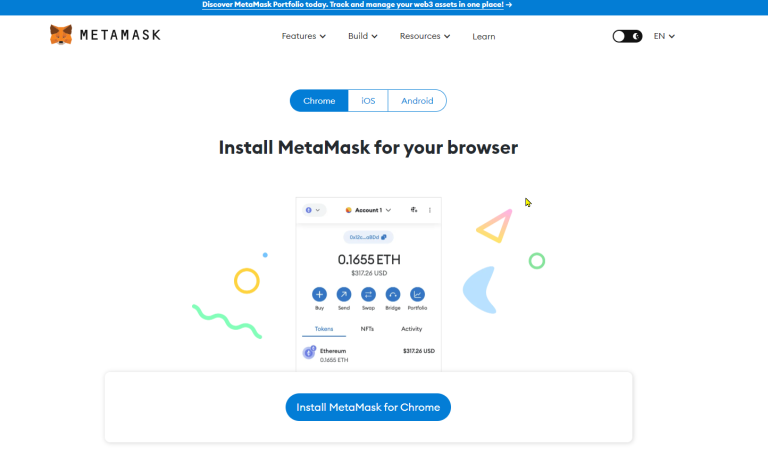Screen dimensions: 768x454
Task: Open the MetaMask Portfolio banner link
Action: coord(353,4)
